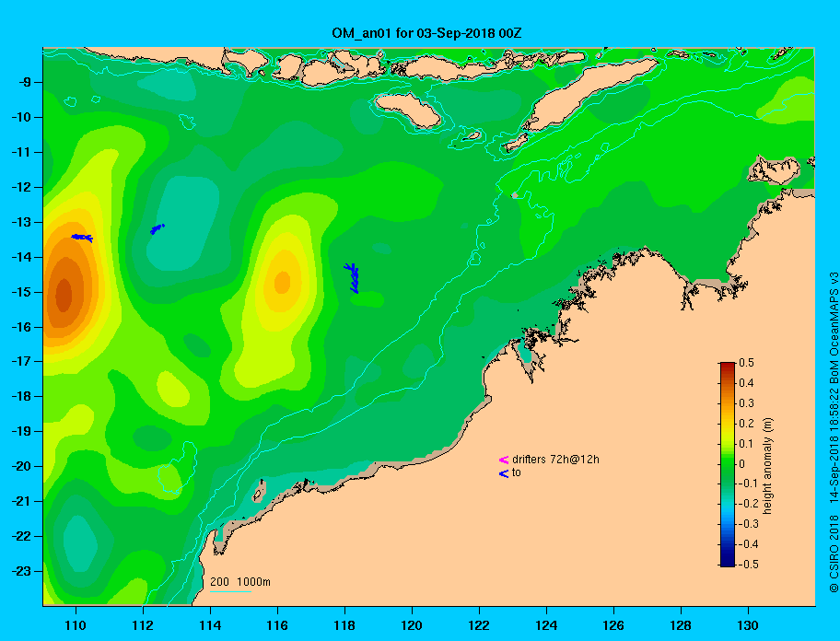Click the "128" longitude axis label

coord(681,625)
